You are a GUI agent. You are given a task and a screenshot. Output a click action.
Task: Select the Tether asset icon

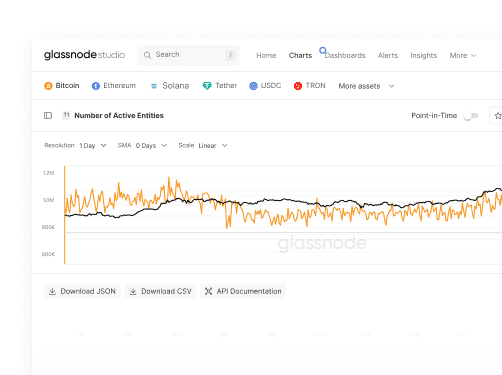pos(207,86)
